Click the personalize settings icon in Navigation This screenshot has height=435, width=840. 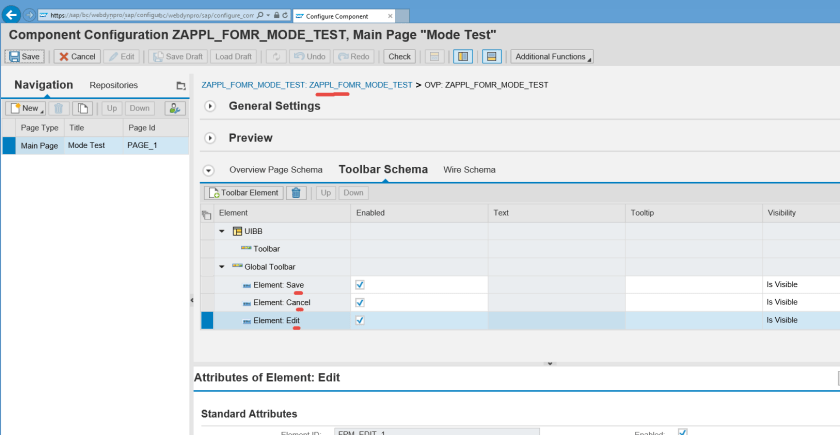[x=175, y=108]
